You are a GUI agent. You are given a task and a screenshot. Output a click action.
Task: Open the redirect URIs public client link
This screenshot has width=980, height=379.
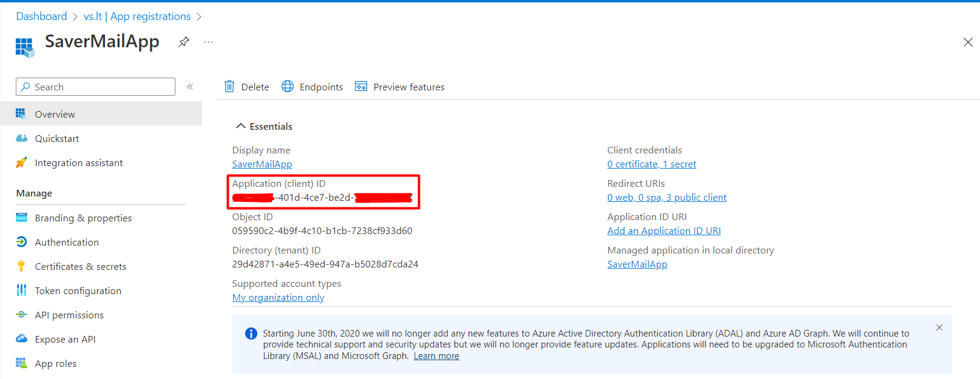(x=667, y=197)
